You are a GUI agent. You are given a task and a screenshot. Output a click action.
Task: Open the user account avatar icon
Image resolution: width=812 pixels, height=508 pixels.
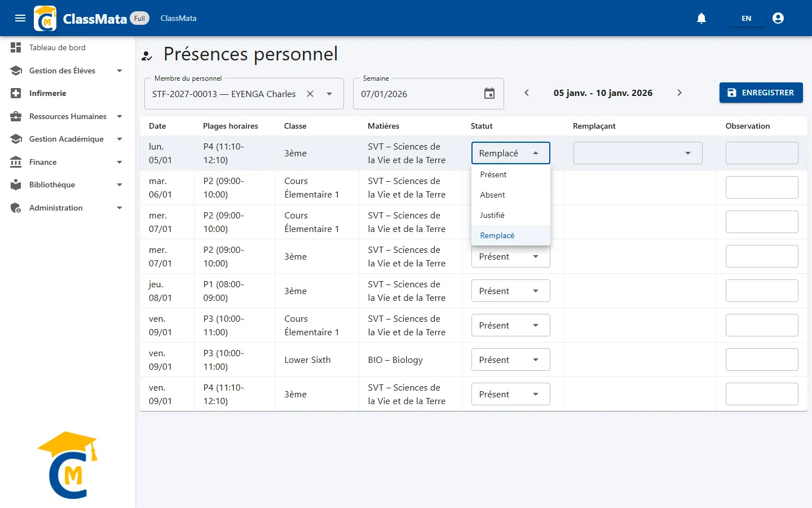pyautogui.click(x=778, y=18)
